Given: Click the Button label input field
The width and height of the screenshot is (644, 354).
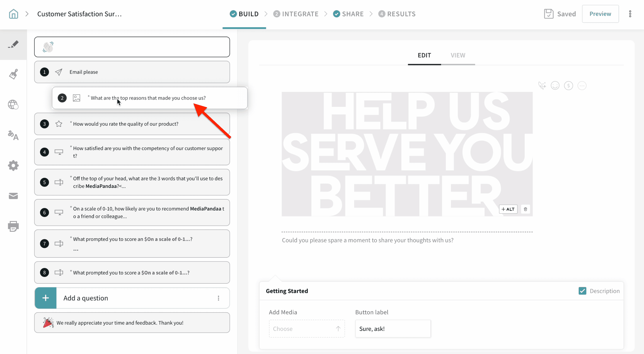Looking at the screenshot, I should click(x=393, y=329).
